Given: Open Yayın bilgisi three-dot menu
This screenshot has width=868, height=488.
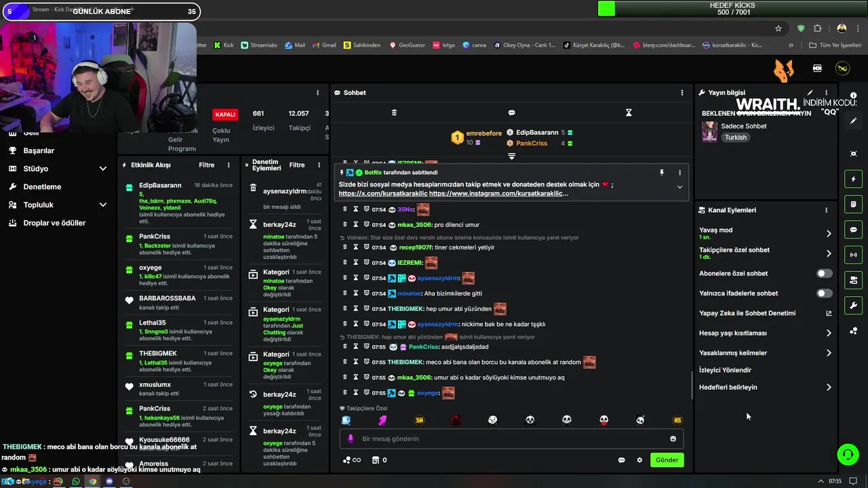Looking at the screenshot, I should click(826, 93).
